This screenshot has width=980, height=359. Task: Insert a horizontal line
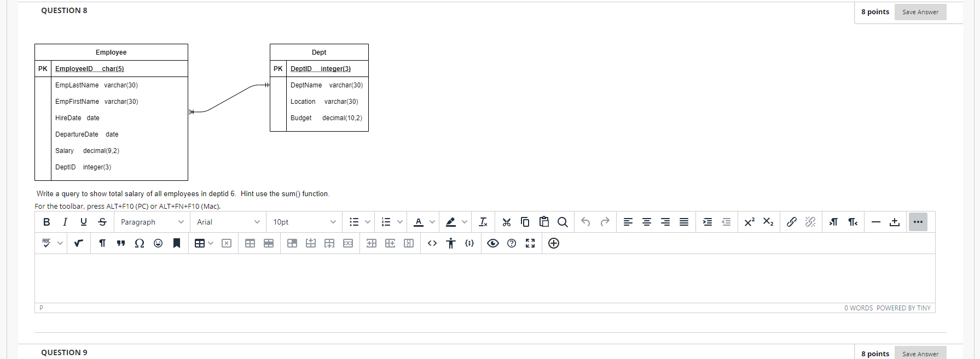(x=876, y=222)
